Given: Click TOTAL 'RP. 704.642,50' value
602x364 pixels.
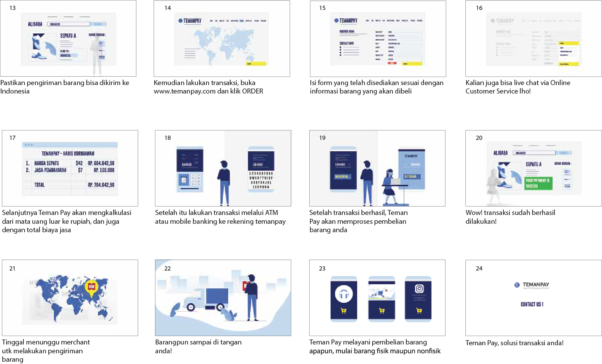Looking at the screenshot, I should click(101, 185).
